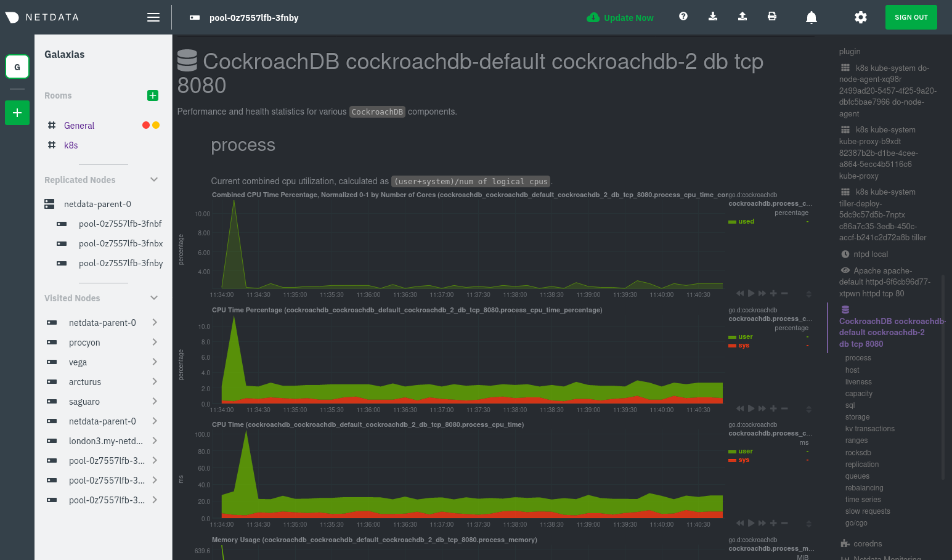The height and width of the screenshot is (560, 952).
Task: Open 'ntpd local' in right menu
Action: point(865,254)
